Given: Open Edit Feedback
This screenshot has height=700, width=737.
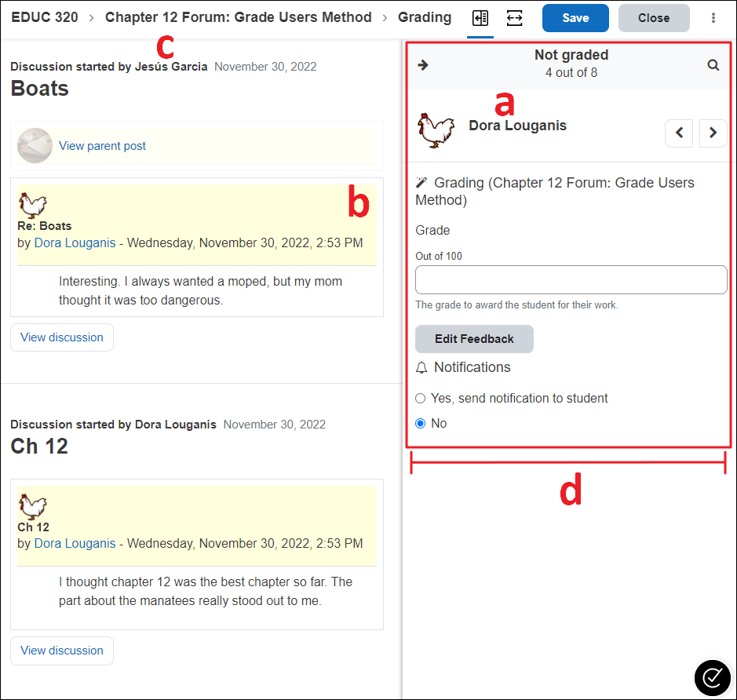Looking at the screenshot, I should 474,339.
